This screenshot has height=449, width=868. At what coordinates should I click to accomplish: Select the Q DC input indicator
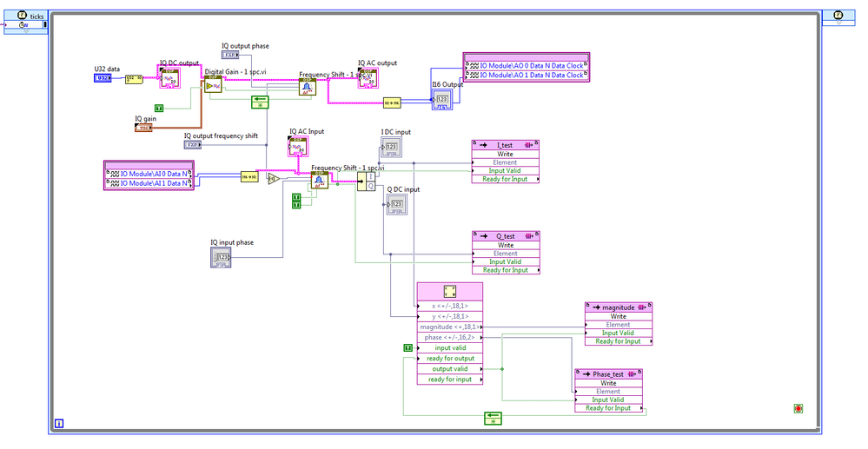(396, 205)
